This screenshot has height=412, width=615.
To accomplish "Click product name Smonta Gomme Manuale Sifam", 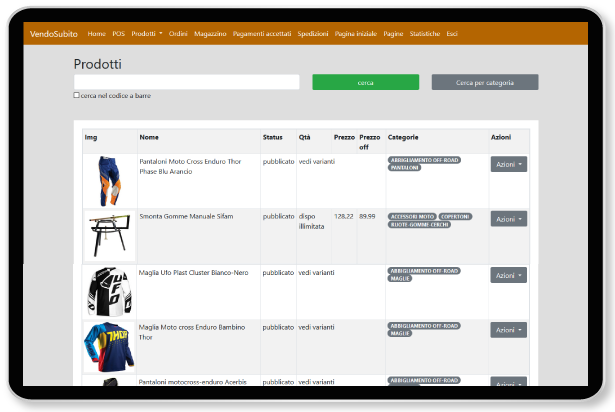I will click(186, 216).
